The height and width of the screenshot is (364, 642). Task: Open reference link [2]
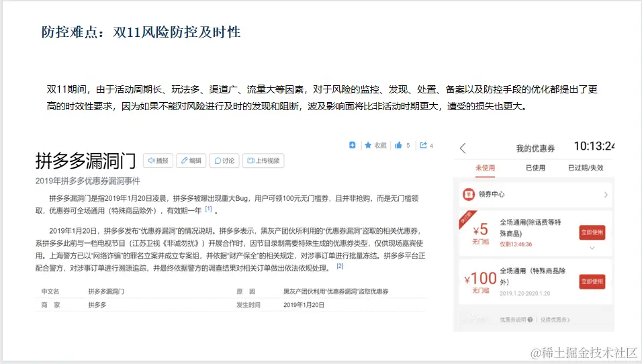[x=340, y=266]
